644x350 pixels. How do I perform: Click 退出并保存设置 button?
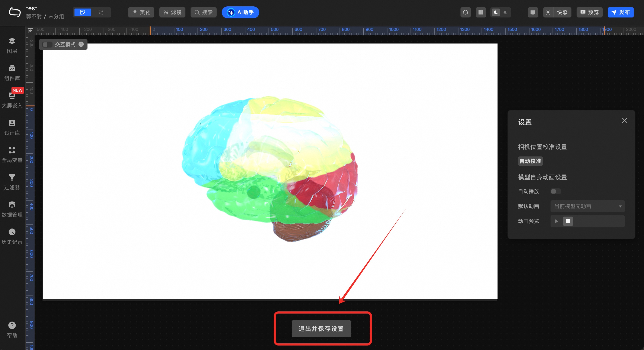coord(321,328)
